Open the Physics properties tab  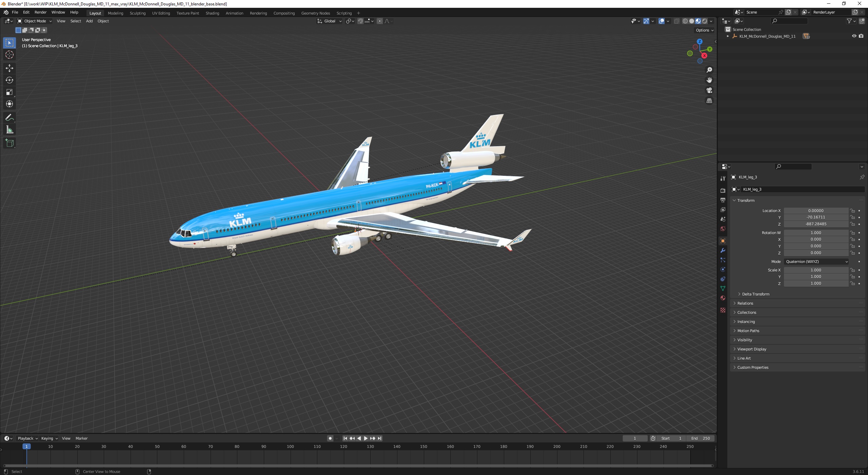coord(723,269)
